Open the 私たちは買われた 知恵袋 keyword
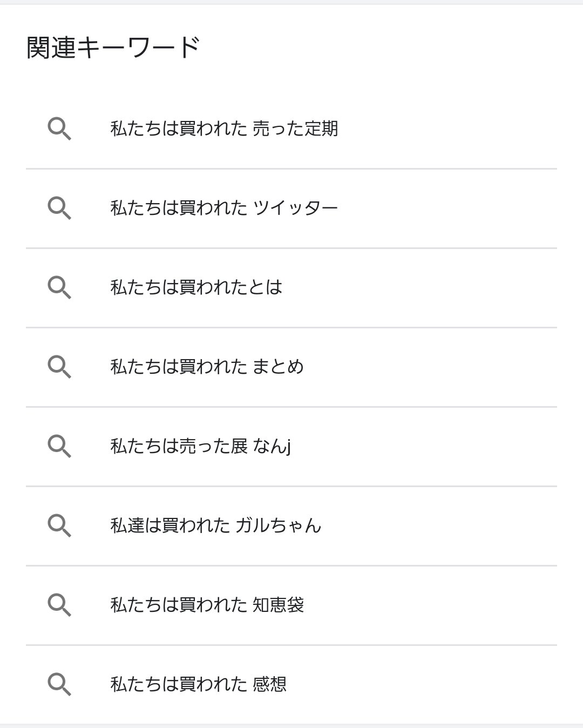583x728 pixels. coord(207,605)
